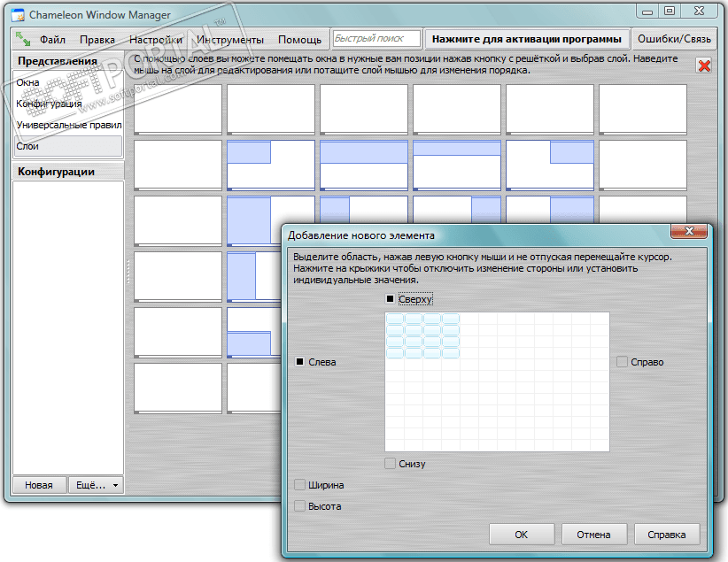Screen dimensions: 728x562
Task: Click the green arrows icon in the menu bar
Action: coord(23,39)
